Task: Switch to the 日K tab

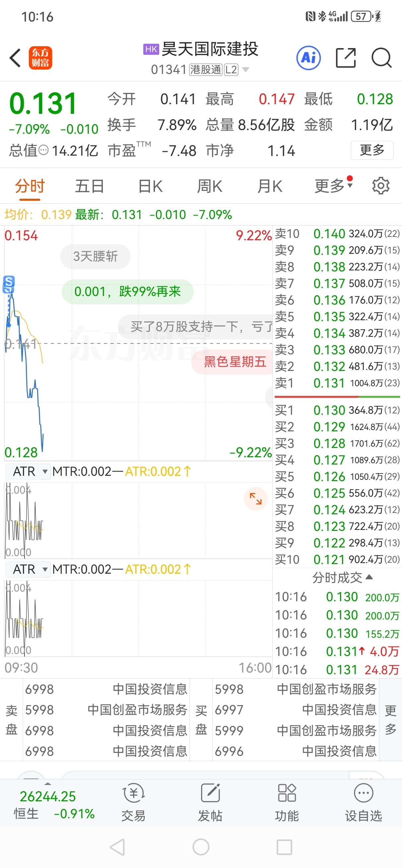Action: tap(150, 186)
